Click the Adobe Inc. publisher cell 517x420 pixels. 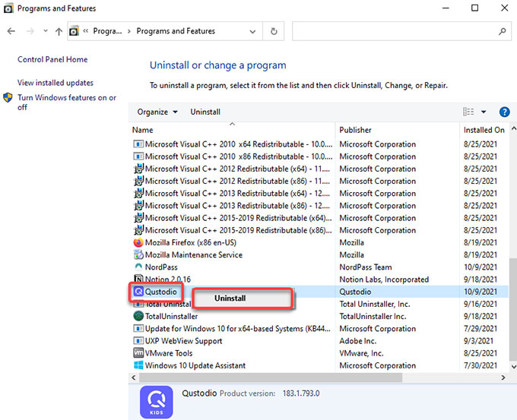click(x=358, y=341)
